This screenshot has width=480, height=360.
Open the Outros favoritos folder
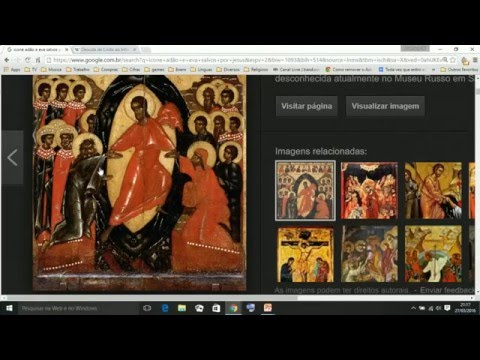[459, 69]
